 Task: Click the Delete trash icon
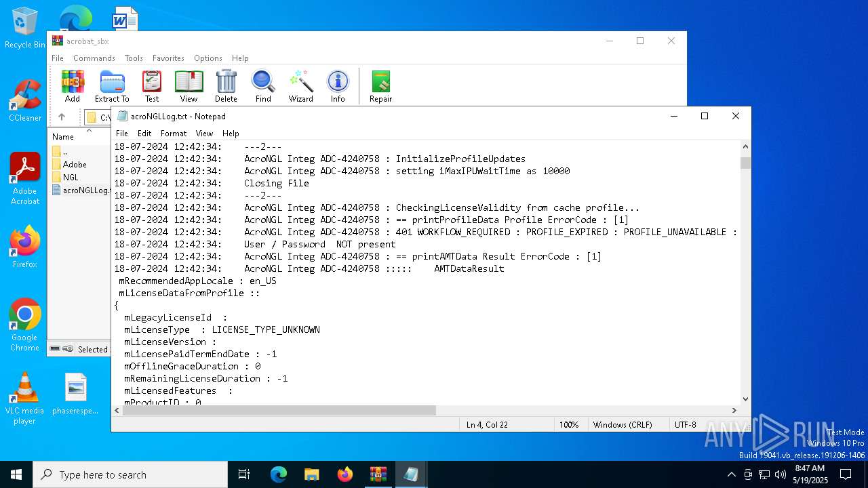coord(226,86)
